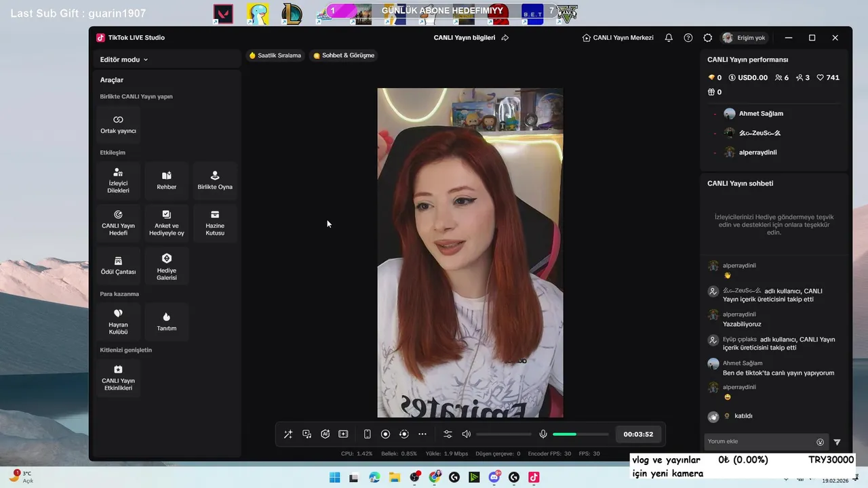Open the weather widget showing 3°C
This screenshot has width=868, height=488.
(20, 477)
